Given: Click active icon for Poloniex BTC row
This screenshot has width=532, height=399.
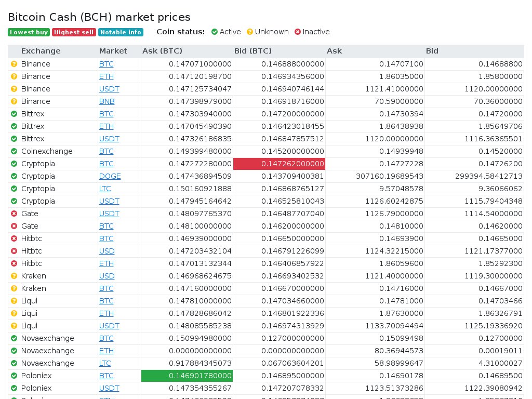Looking at the screenshot, I should [14, 376].
